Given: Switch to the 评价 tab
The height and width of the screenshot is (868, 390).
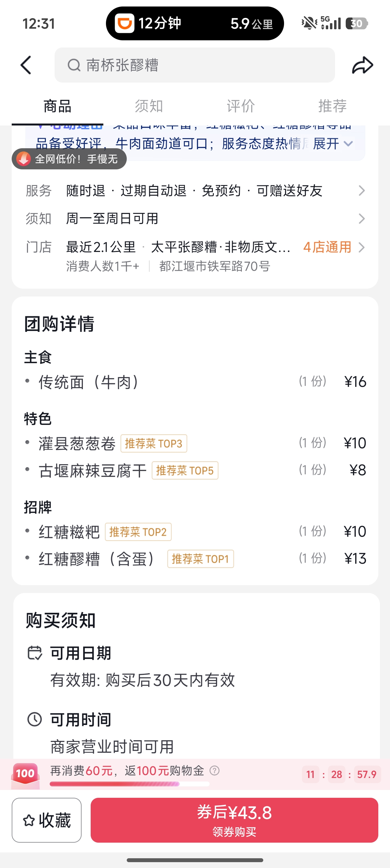Looking at the screenshot, I should [x=240, y=106].
